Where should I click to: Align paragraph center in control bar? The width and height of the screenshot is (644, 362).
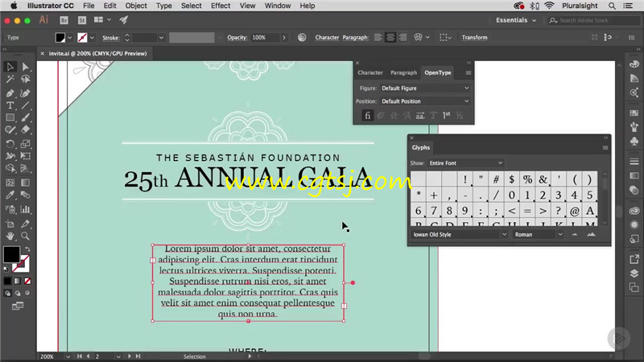click(x=390, y=37)
